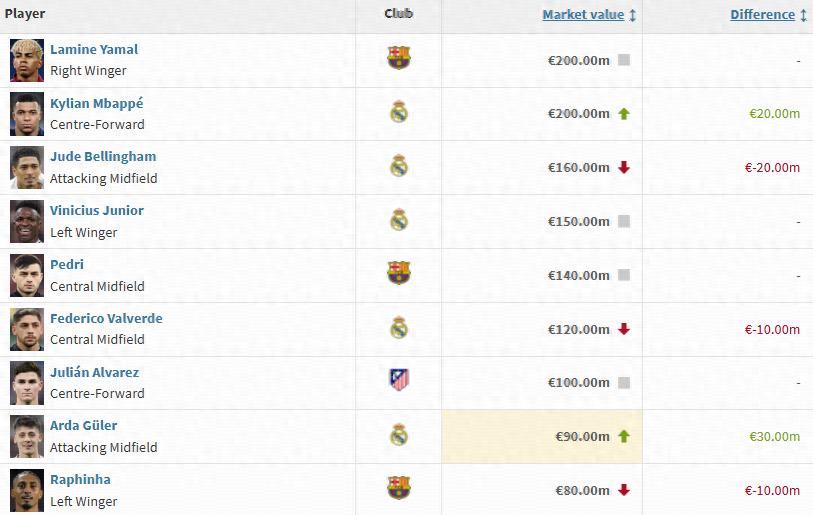Image resolution: width=813 pixels, height=515 pixels.
Task: Sort table by Market value column
Action: pos(583,15)
